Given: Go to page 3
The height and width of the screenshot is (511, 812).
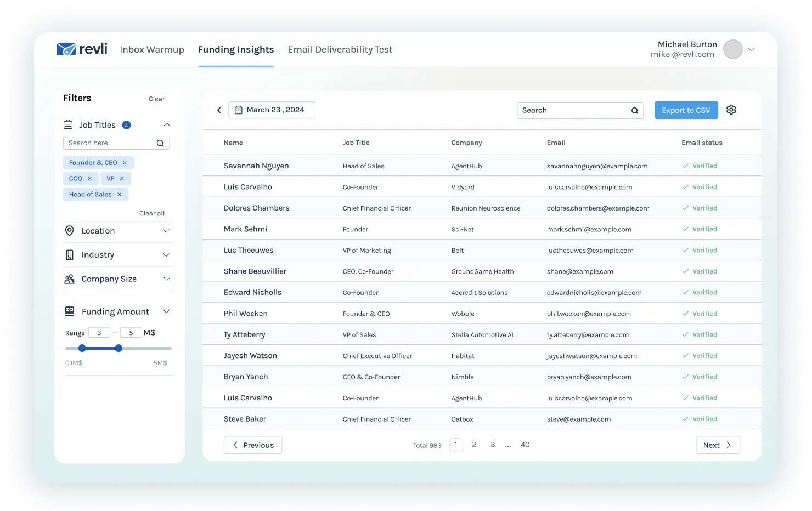Looking at the screenshot, I should point(493,445).
